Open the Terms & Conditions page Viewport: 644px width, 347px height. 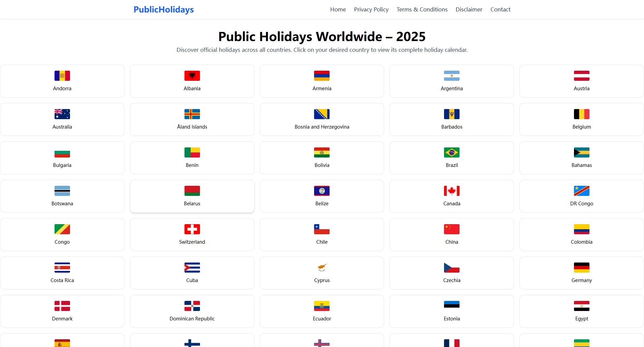422,9
